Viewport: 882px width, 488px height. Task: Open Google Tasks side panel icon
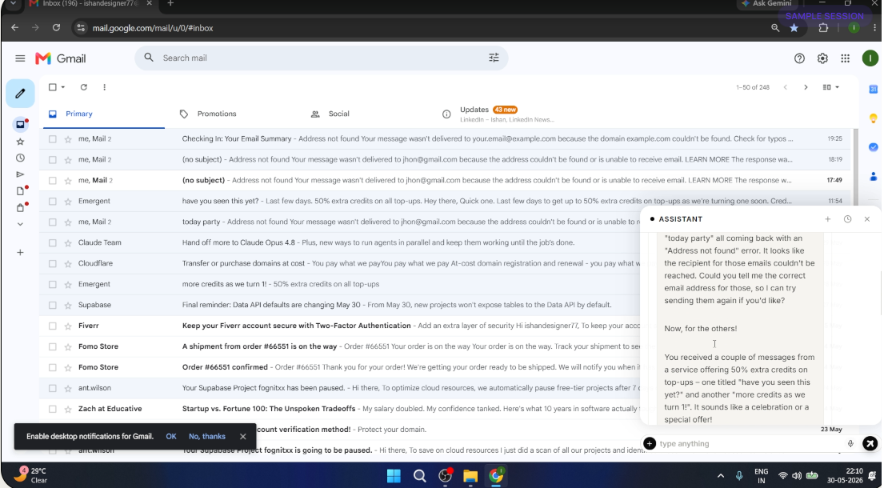pyautogui.click(x=873, y=147)
